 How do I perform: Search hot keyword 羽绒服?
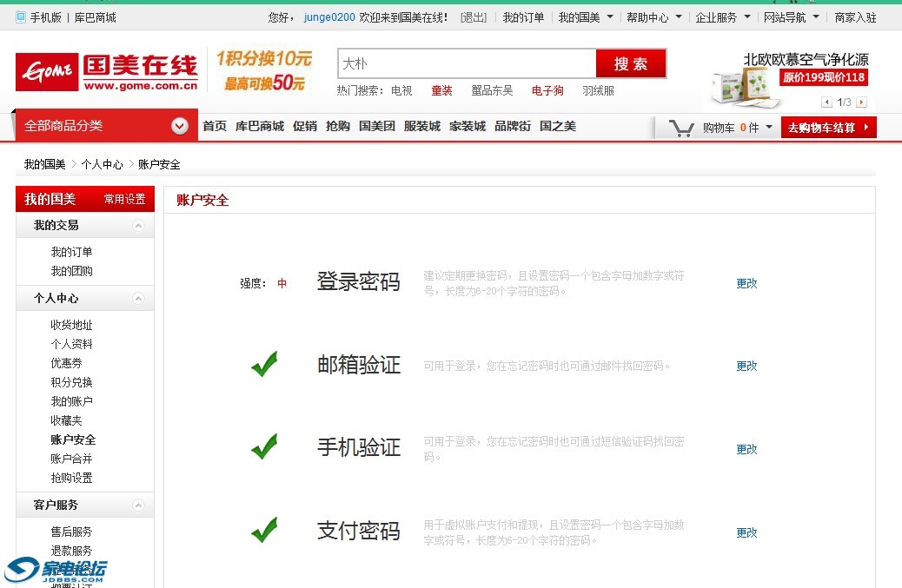(x=598, y=91)
